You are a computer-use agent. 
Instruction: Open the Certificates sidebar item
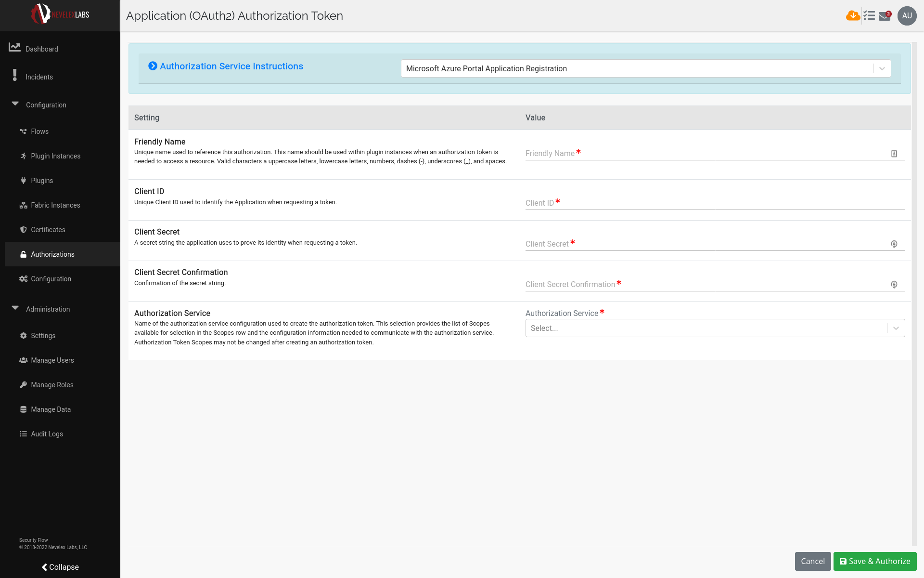click(48, 230)
